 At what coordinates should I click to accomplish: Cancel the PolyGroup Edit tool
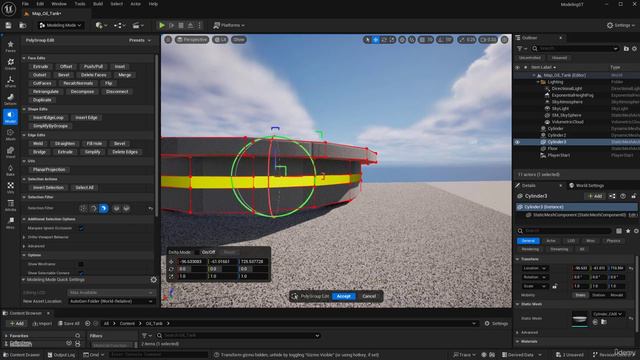click(369, 296)
